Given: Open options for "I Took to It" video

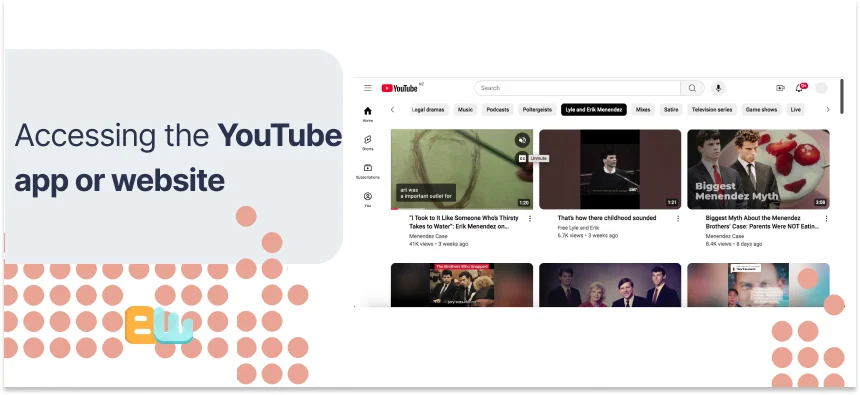Looking at the screenshot, I should tap(530, 218).
